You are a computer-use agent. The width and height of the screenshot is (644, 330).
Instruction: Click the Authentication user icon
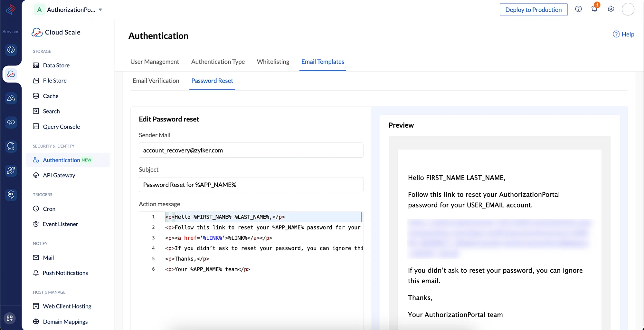pos(36,160)
